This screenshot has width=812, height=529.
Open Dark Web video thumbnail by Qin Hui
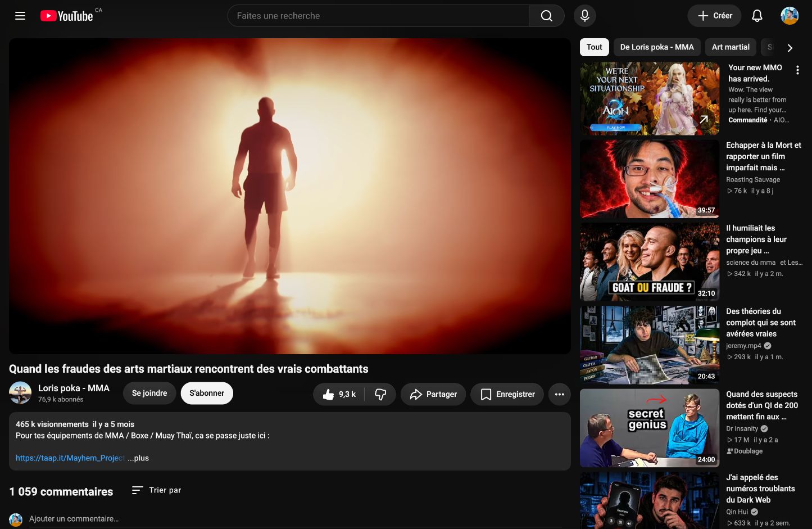[650, 500]
